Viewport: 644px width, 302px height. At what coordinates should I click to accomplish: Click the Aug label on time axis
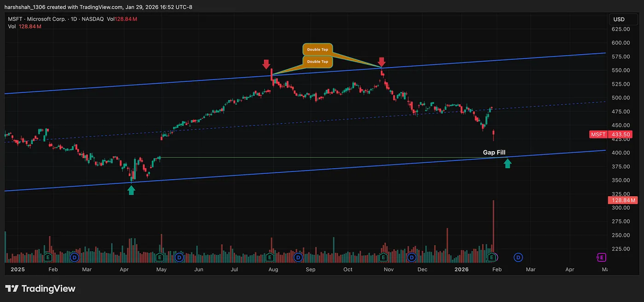(x=273, y=269)
